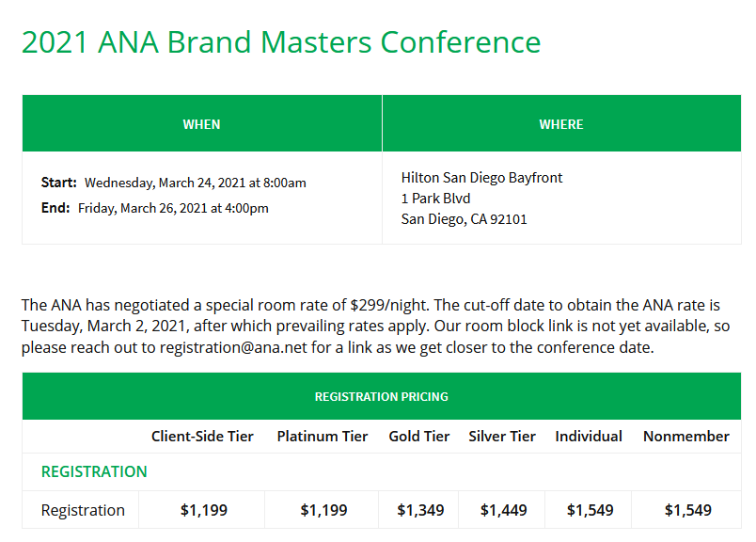
Task: Select the Individual column header
Action: [589, 437]
